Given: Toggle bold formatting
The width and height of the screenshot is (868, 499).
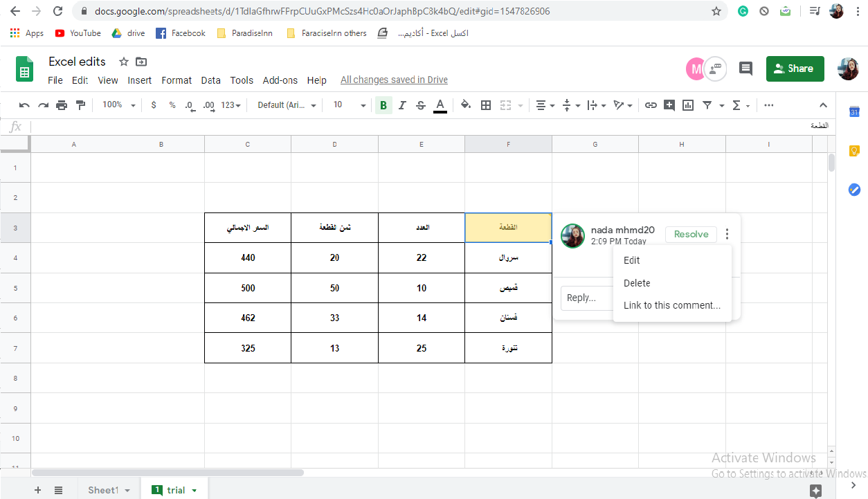Looking at the screenshot, I should pos(383,105).
